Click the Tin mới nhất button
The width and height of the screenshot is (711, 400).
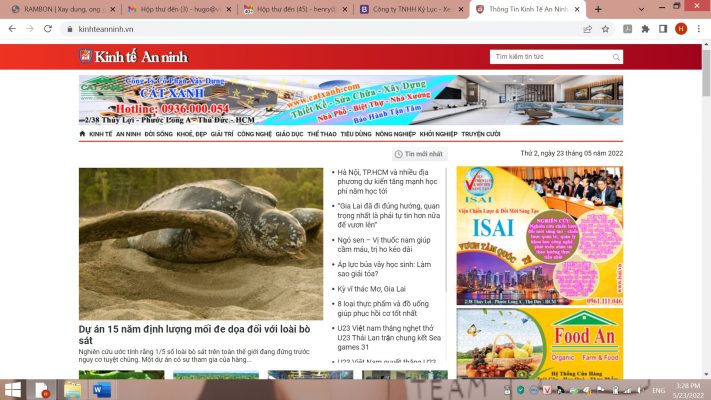(x=418, y=154)
